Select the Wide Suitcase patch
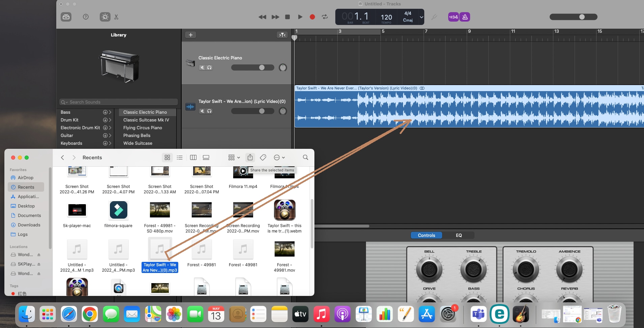 click(x=138, y=143)
